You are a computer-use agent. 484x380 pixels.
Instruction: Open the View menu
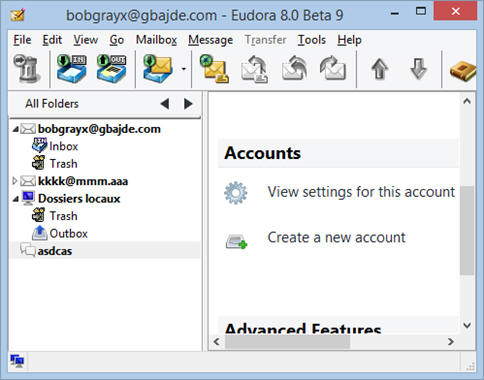(86, 40)
